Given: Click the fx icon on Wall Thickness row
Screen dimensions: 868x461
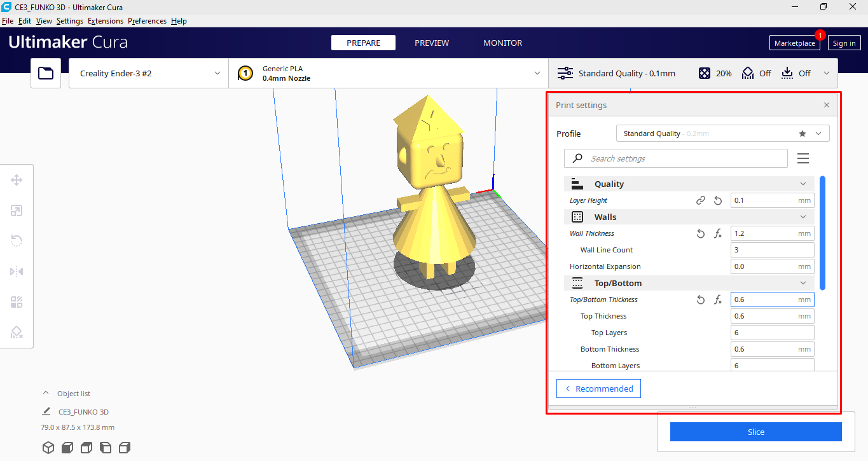Looking at the screenshot, I should 718,233.
